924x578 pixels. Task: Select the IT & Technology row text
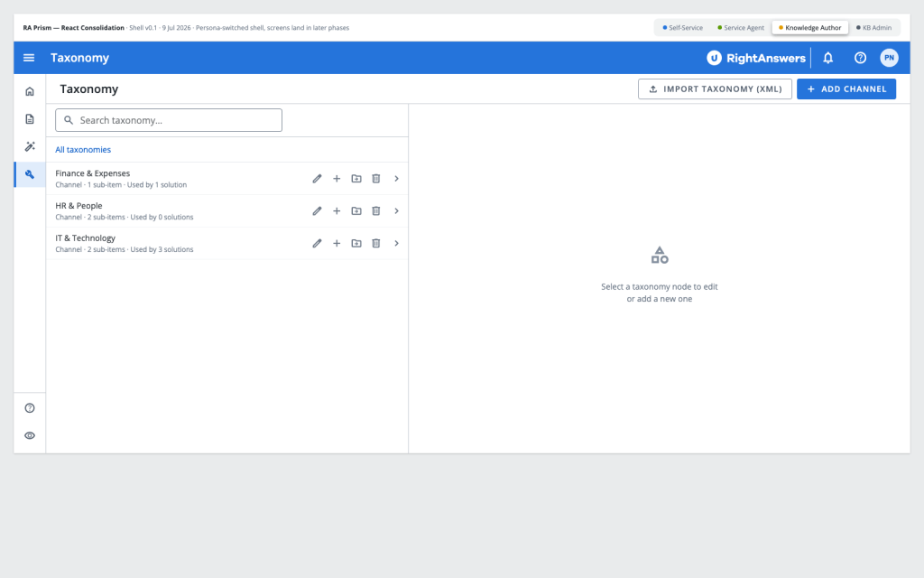pyautogui.click(x=86, y=238)
